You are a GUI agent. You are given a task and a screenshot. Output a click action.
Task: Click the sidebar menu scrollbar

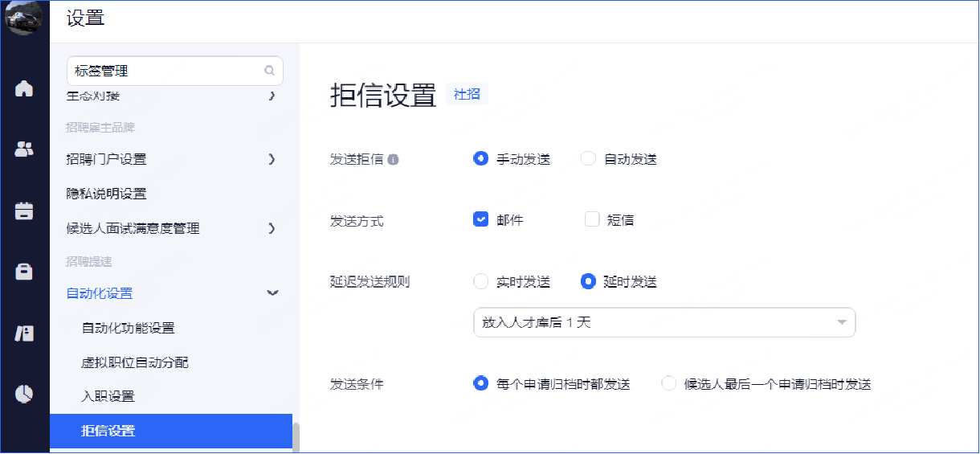(296, 438)
